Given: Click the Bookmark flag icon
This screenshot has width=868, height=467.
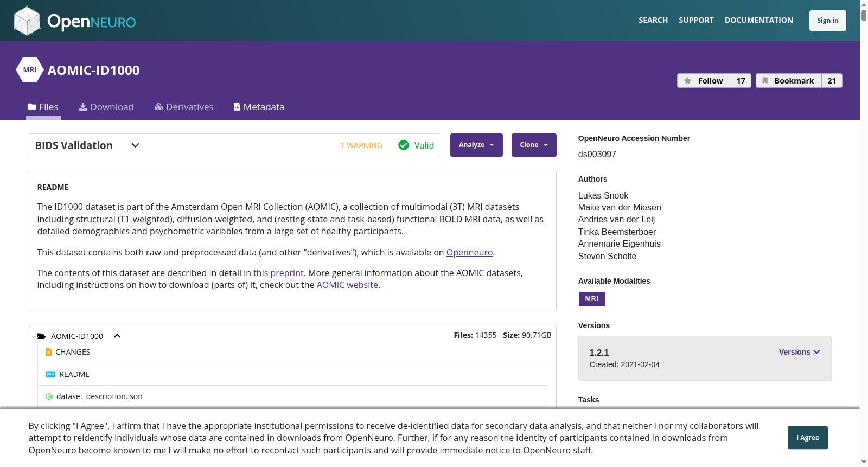Looking at the screenshot, I should point(765,81).
